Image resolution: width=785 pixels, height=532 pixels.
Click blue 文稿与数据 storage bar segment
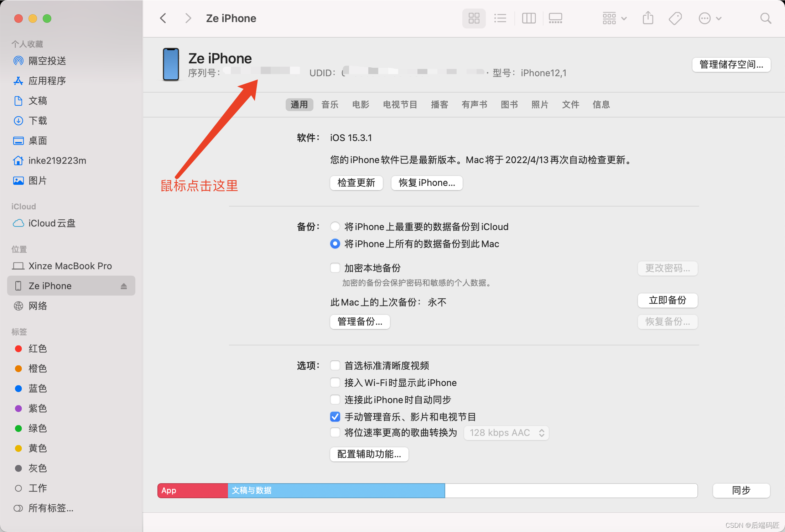tap(336, 490)
